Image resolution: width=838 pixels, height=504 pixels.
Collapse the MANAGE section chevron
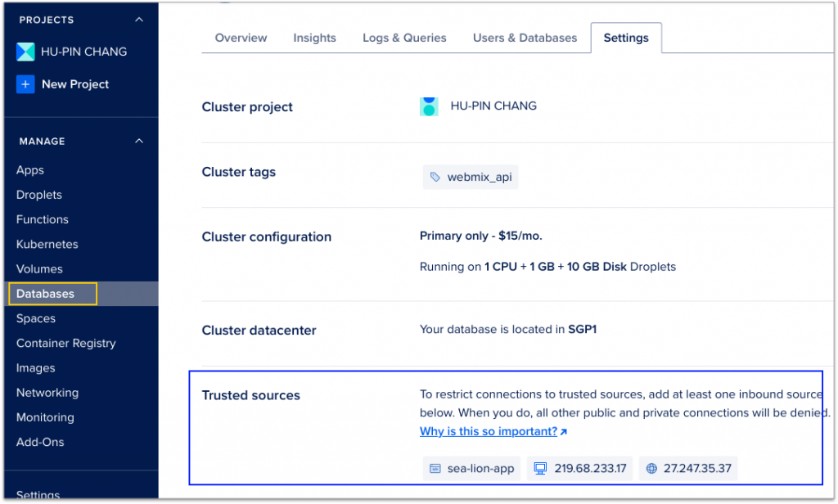[x=139, y=141]
